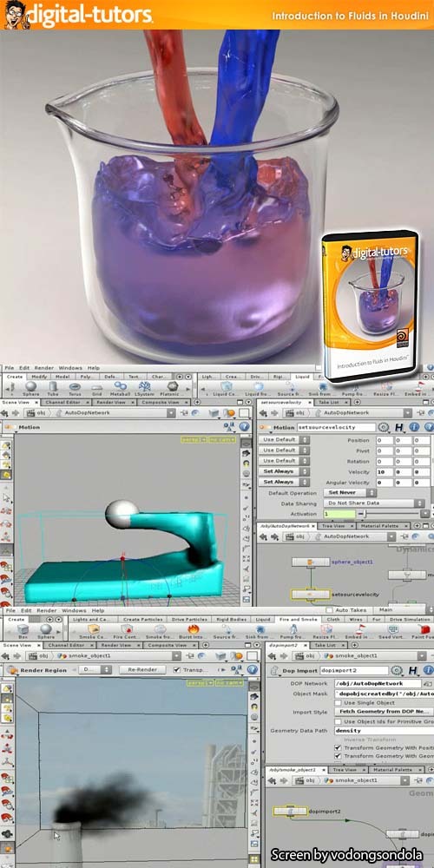Create a Metaball from the shelf

point(120,387)
